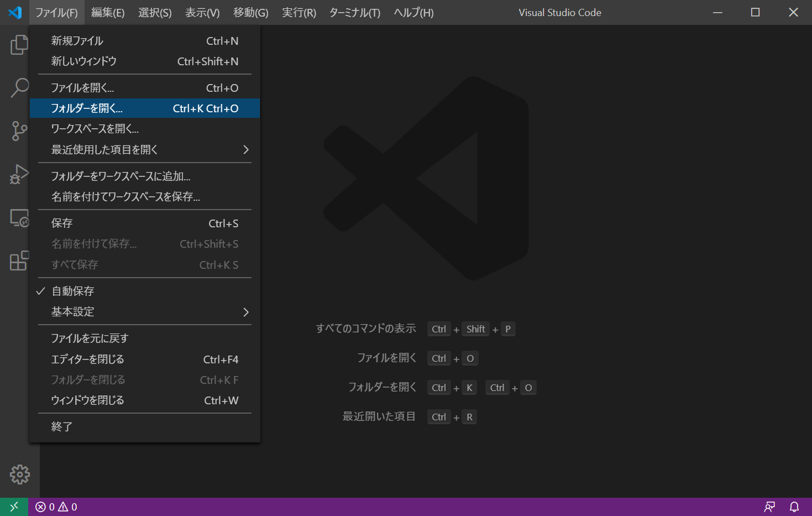Open the errors and warnings status indicator

(x=56, y=507)
